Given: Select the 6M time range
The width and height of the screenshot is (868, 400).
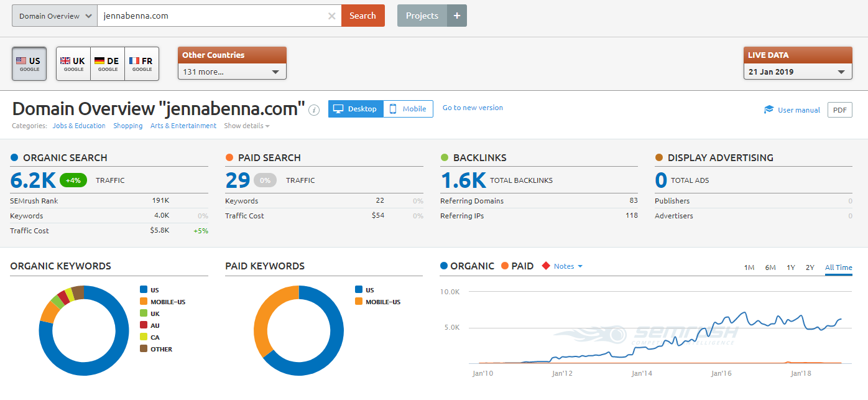Looking at the screenshot, I should click(770, 267).
